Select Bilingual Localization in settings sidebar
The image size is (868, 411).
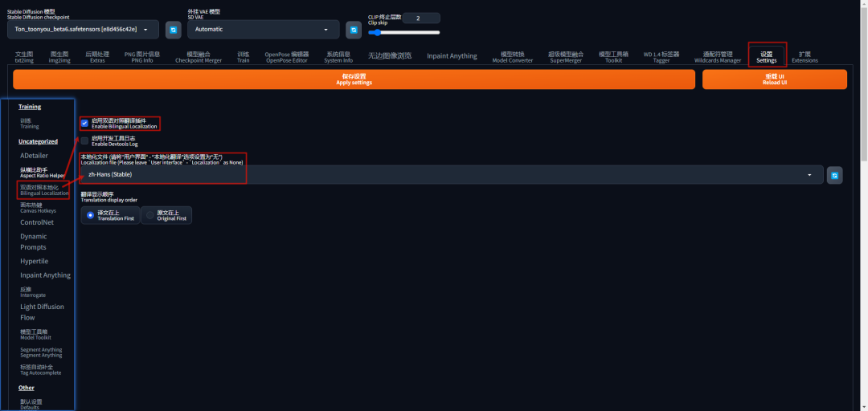43,190
